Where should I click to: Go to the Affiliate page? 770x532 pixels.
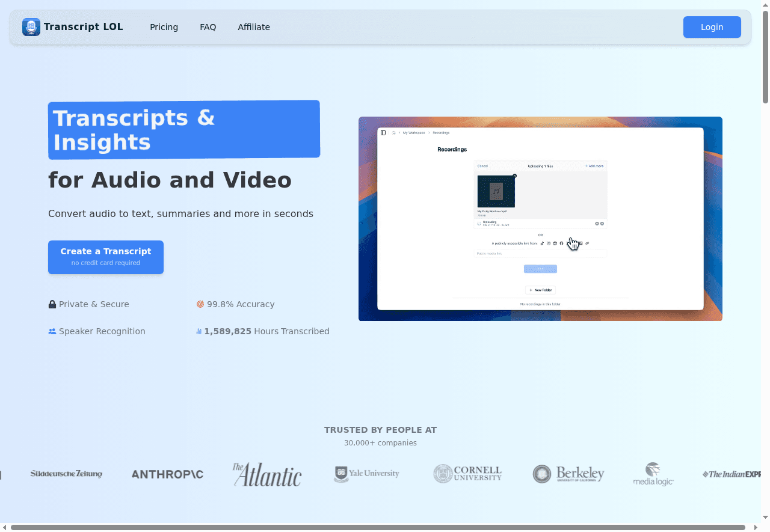pyautogui.click(x=254, y=27)
